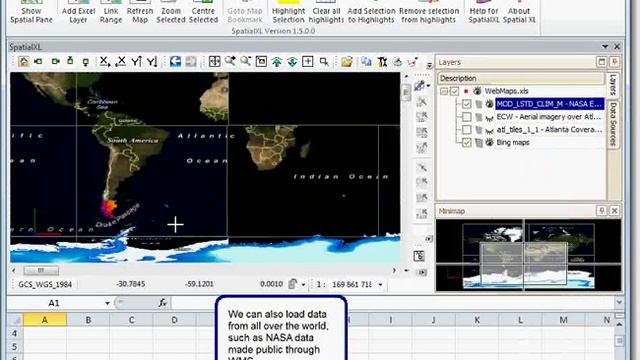The width and height of the screenshot is (640, 360).
Task: Click the Y with down arrow icon
Action: pyautogui.click(x=152, y=62)
